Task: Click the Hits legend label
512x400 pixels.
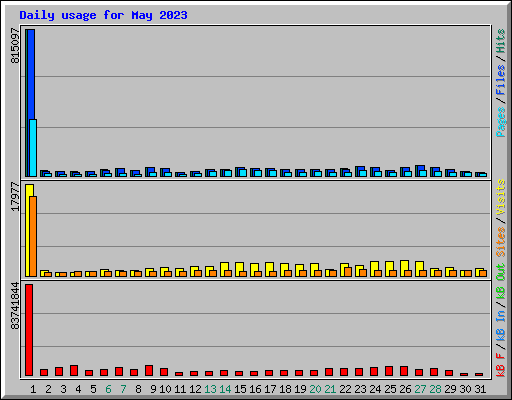Action: [x=501, y=41]
